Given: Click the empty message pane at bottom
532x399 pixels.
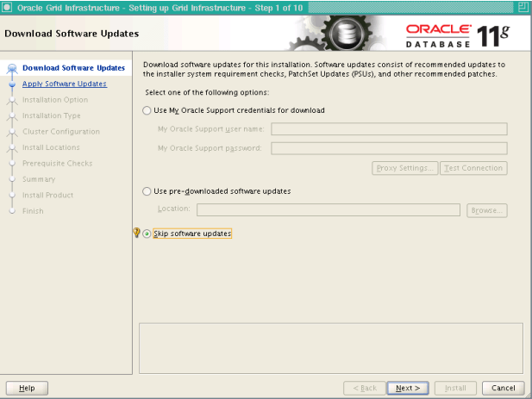Looking at the screenshot, I should click(x=331, y=348).
